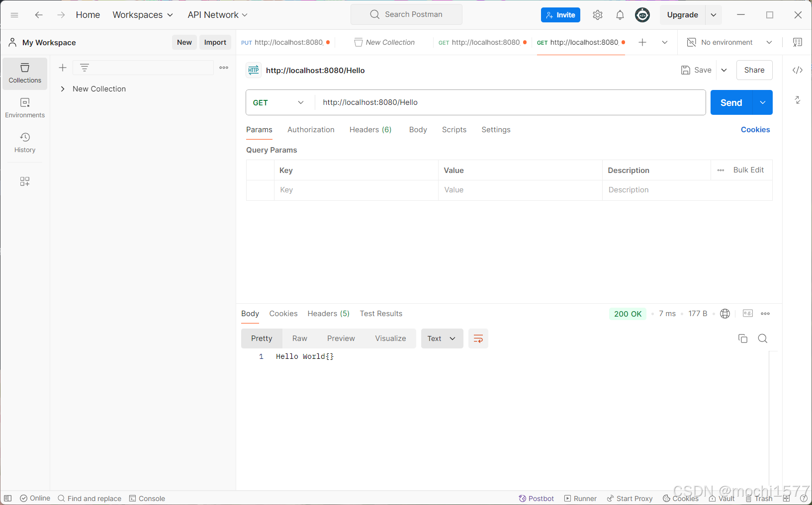The image size is (812, 505).
Task: Click the New button
Action: (x=184, y=42)
